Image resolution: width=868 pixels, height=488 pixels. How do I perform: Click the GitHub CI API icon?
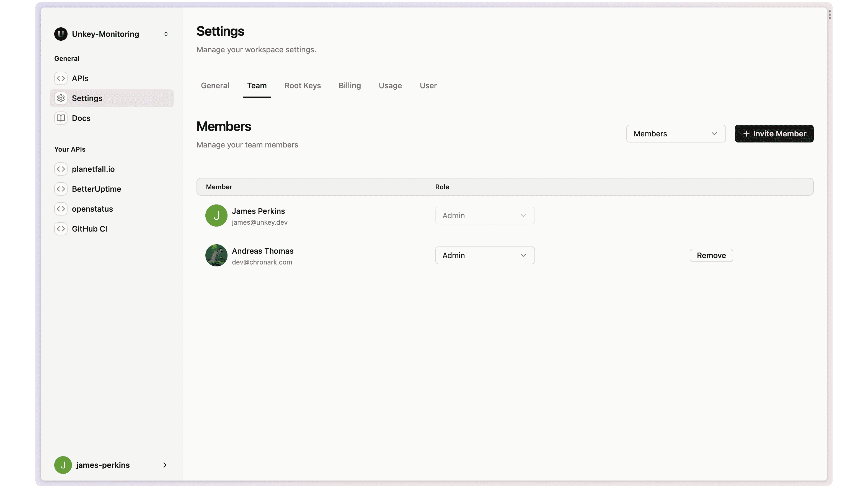click(61, 228)
